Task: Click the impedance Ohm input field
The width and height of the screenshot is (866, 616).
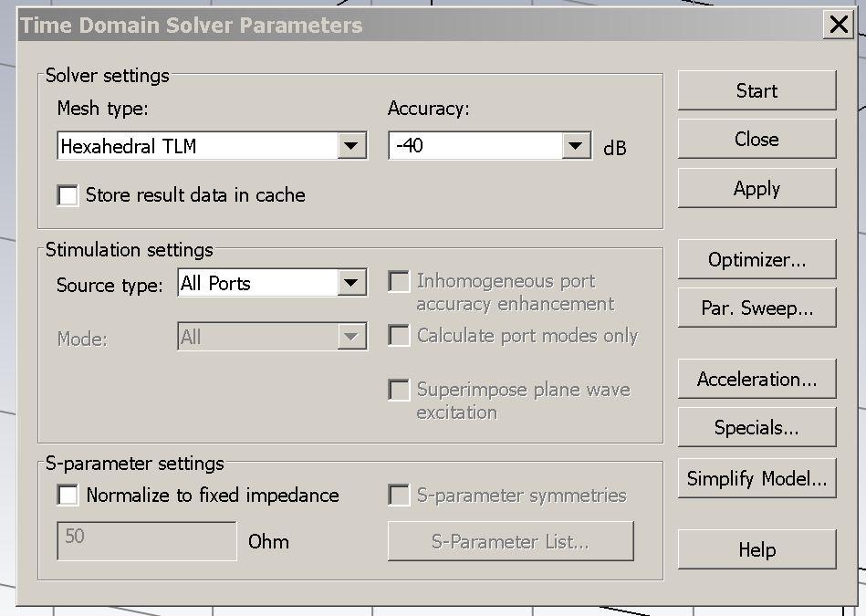Action: [146, 540]
